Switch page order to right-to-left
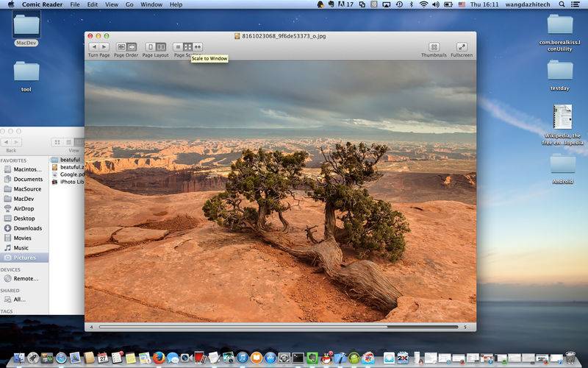Image resolution: width=588 pixels, height=368 pixels. [x=121, y=47]
